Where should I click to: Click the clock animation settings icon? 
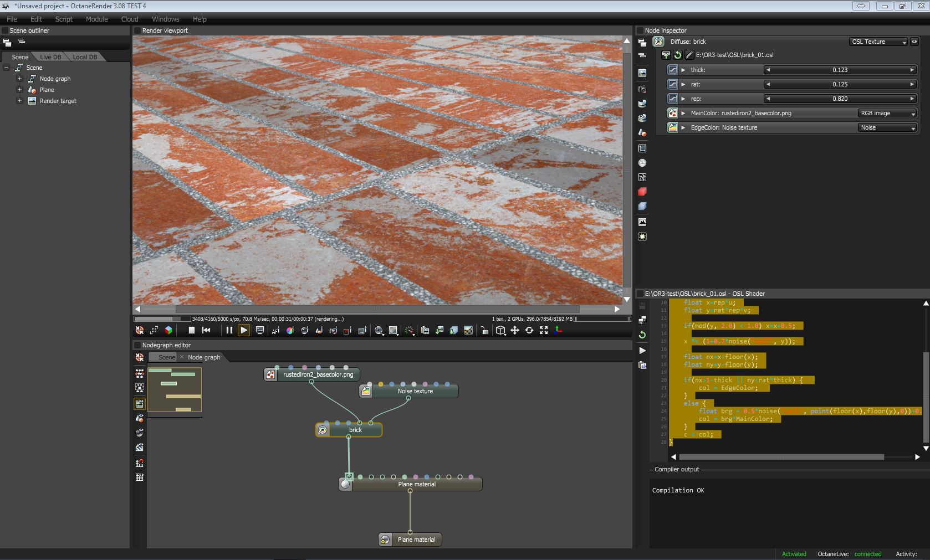coord(642,163)
